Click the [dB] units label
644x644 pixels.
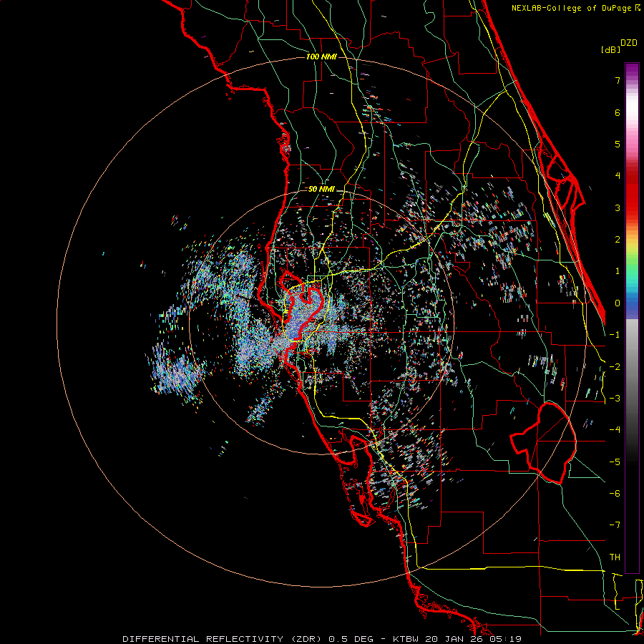[610, 50]
